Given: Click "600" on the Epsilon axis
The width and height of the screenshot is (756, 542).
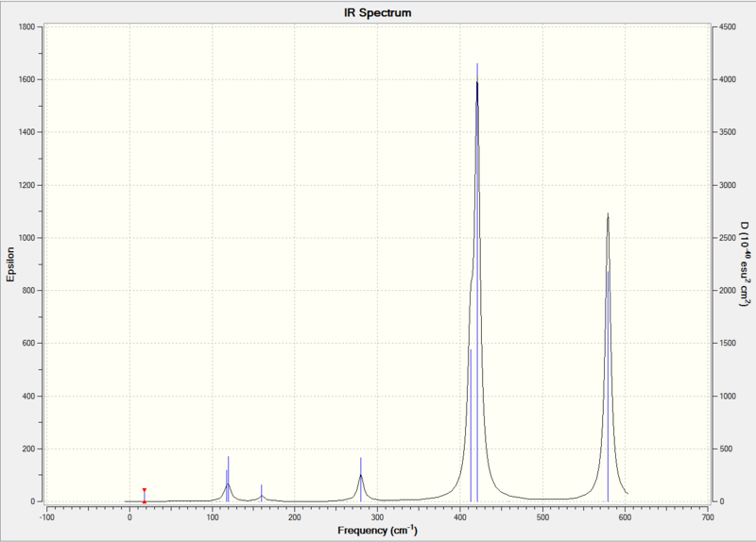Looking at the screenshot, I should tap(29, 343).
